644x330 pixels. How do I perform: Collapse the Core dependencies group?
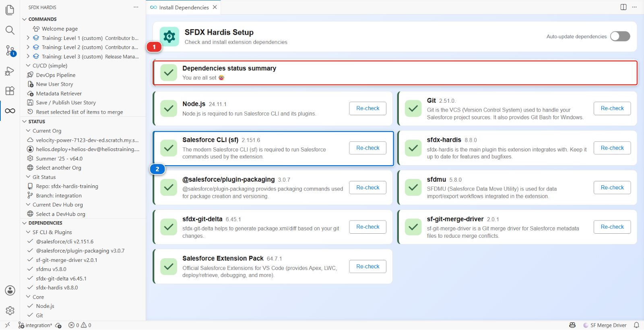(28, 297)
